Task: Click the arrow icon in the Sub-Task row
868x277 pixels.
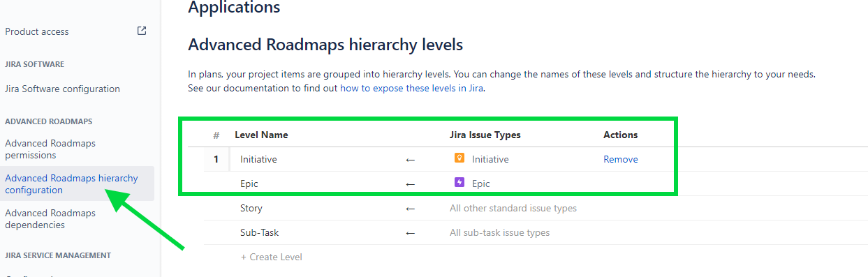Action: click(x=411, y=233)
